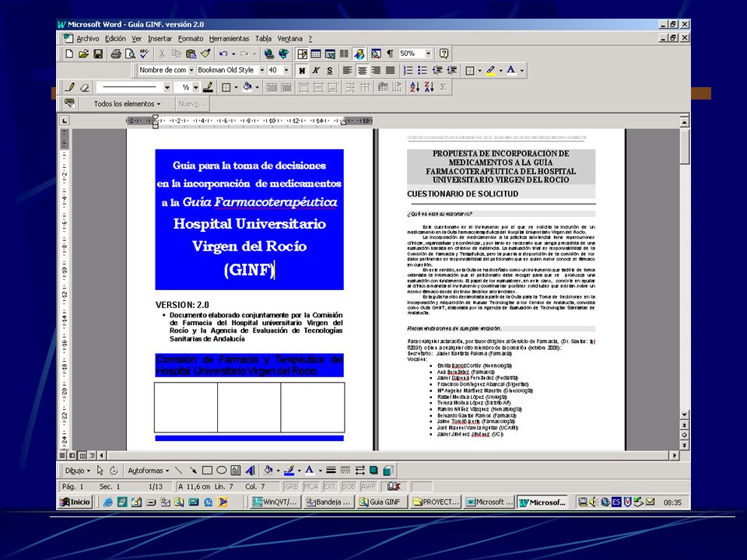This screenshot has height=560, width=747.
Task: Create a new blank document
Action: (69, 54)
